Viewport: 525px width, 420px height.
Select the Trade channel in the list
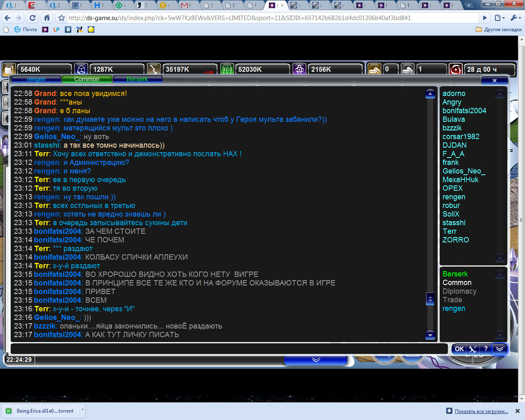coord(452,300)
